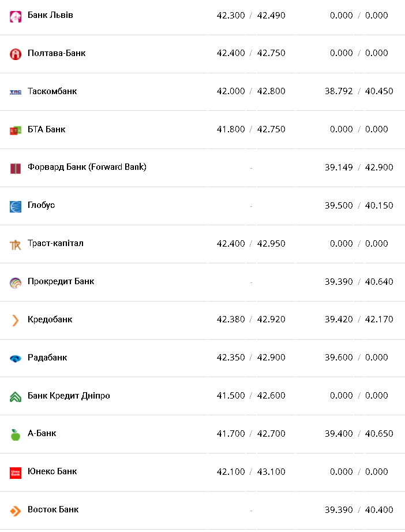This screenshot has height=532, width=405.
Task: Select the Банк Кредит Дніпро name link
Action: (69, 396)
